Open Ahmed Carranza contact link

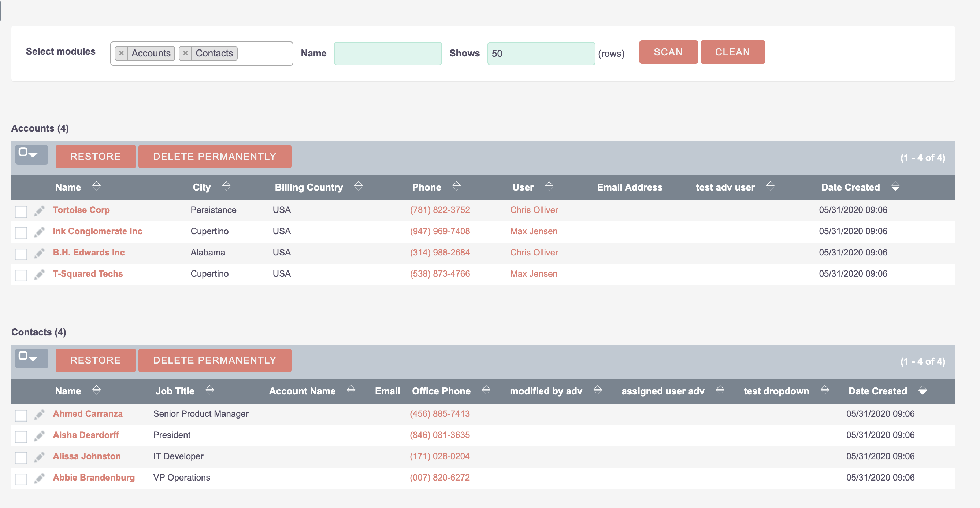(x=88, y=413)
